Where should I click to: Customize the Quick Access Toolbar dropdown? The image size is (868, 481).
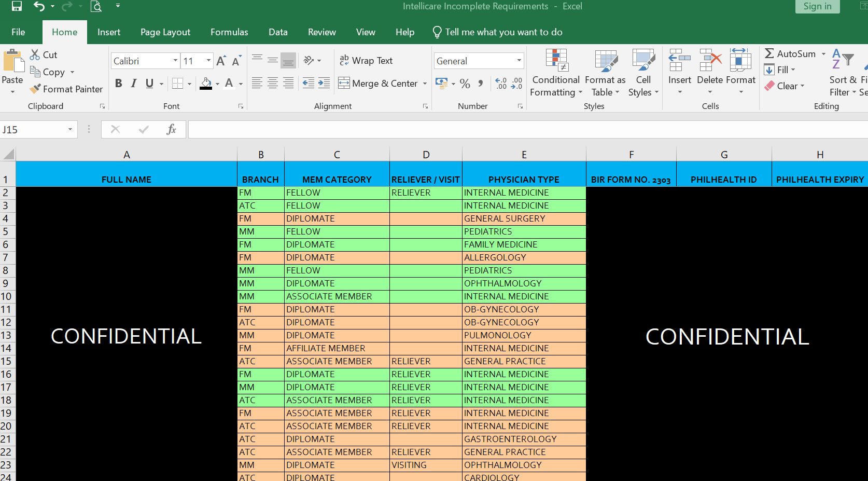(118, 6)
